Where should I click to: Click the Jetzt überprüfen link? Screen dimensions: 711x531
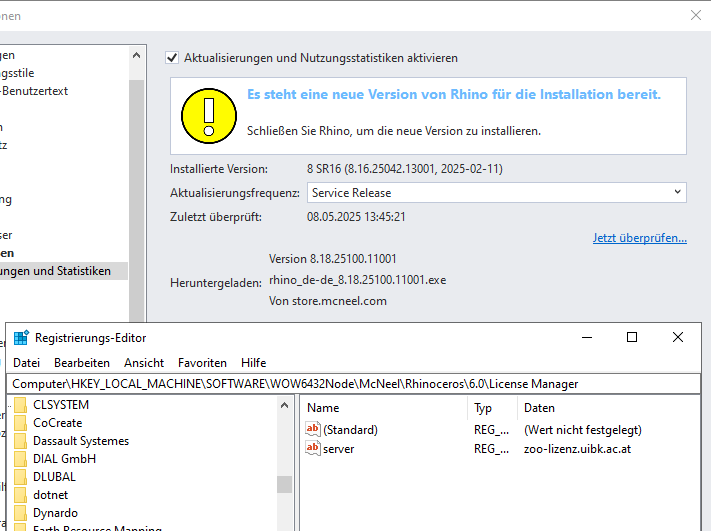point(639,238)
